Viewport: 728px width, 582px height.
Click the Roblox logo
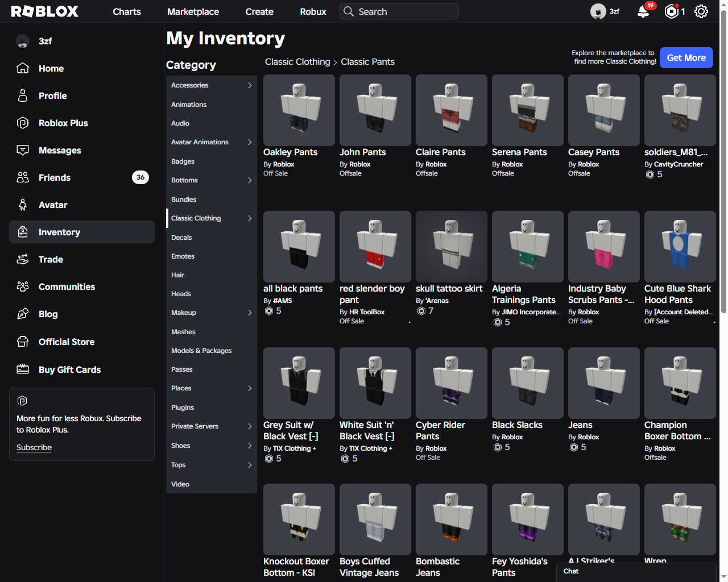44,11
